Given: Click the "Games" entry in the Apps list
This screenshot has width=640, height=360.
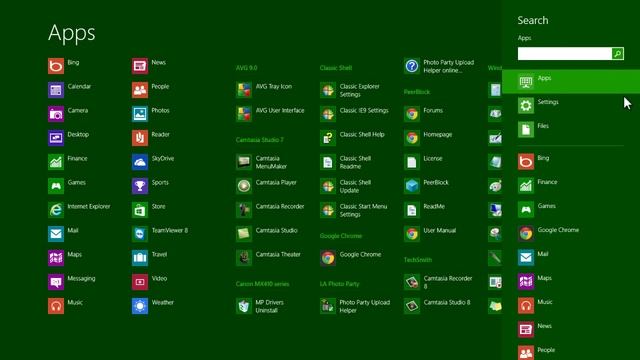Looking at the screenshot, I should pyautogui.click(x=67, y=186).
